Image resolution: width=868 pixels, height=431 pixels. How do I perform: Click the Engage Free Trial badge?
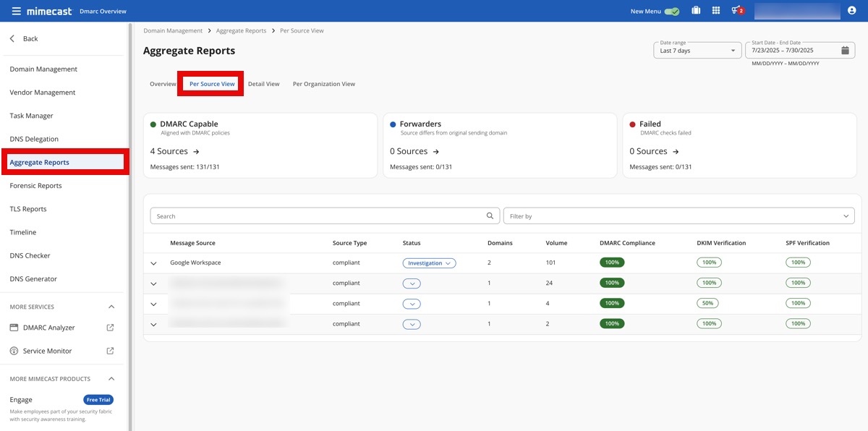(98, 400)
